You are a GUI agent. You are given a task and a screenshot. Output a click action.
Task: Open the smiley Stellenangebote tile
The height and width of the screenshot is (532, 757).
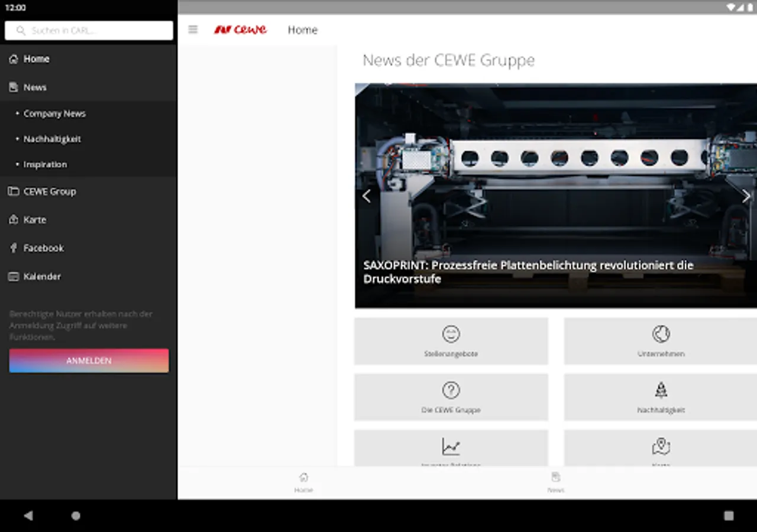[451, 341]
